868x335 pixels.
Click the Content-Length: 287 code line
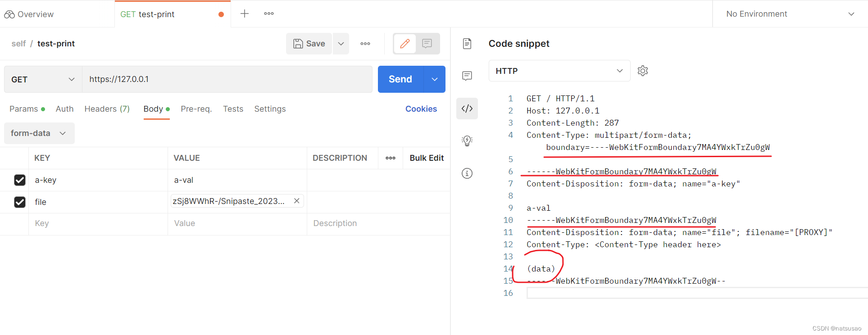573,123
